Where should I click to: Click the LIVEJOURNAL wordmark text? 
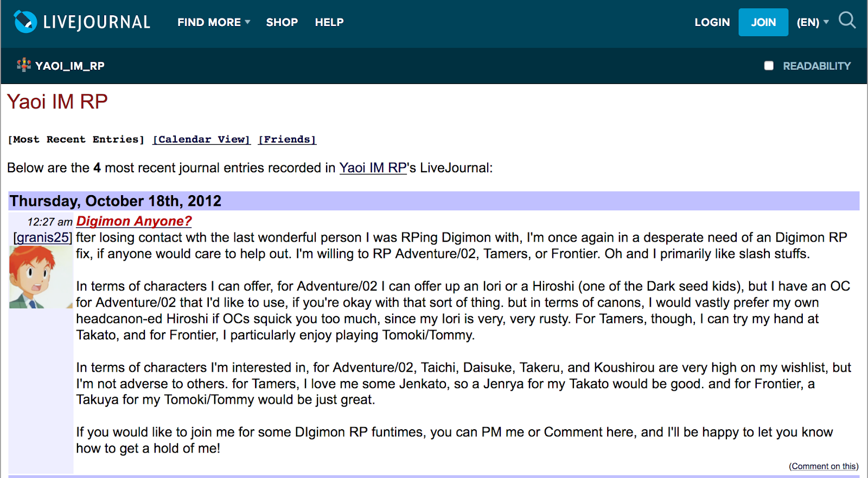click(x=97, y=22)
